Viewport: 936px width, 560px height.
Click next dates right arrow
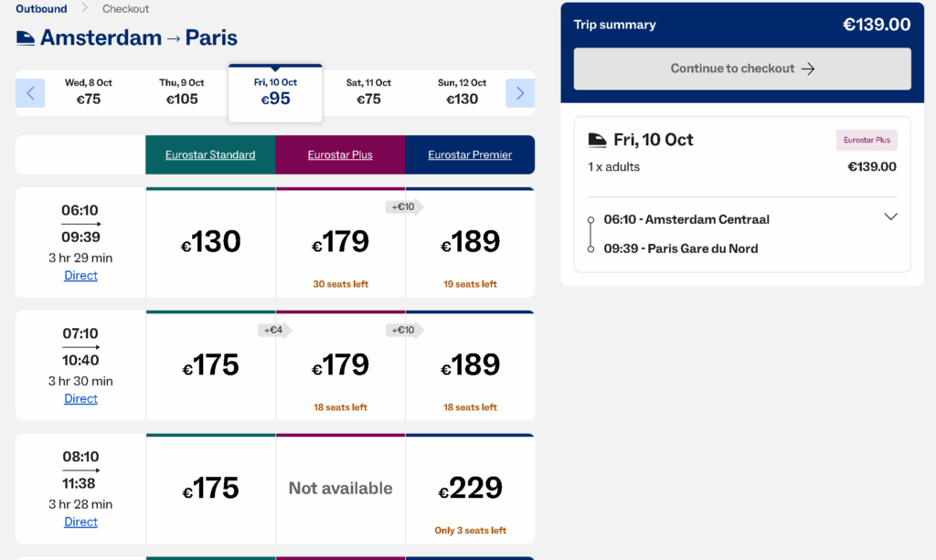coord(520,92)
